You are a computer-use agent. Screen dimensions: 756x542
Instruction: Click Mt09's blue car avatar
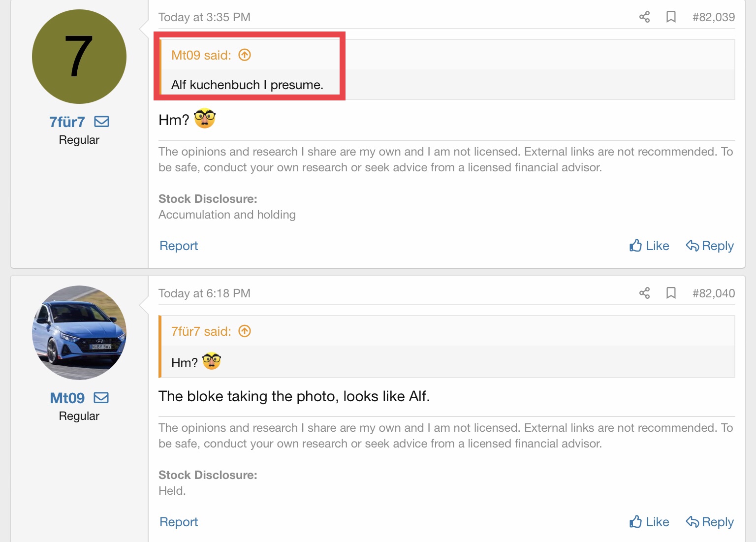[x=79, y=333]
